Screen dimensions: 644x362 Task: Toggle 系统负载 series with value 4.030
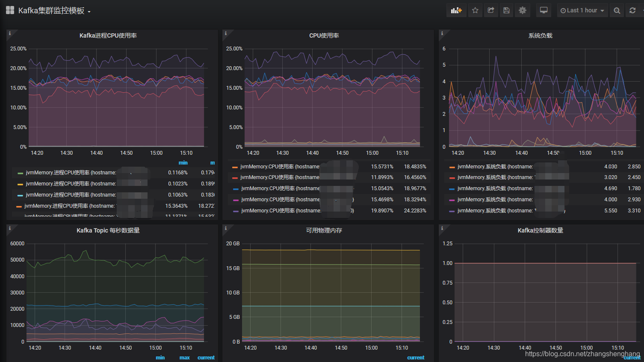495,167
